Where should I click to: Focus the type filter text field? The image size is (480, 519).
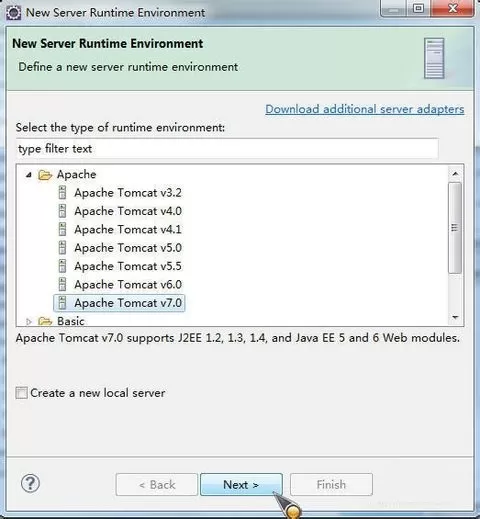click(x=227, y=149)
